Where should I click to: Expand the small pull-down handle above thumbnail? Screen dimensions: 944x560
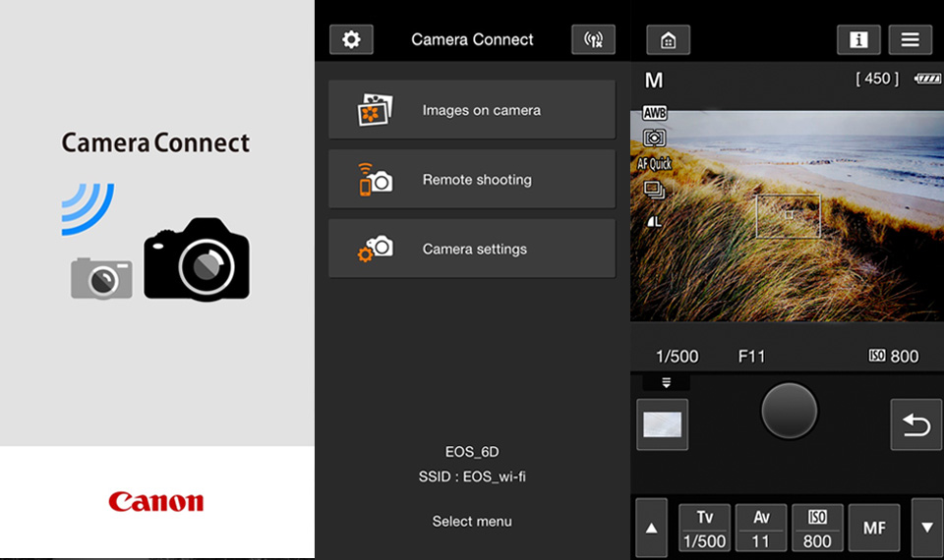click(666, 384)
